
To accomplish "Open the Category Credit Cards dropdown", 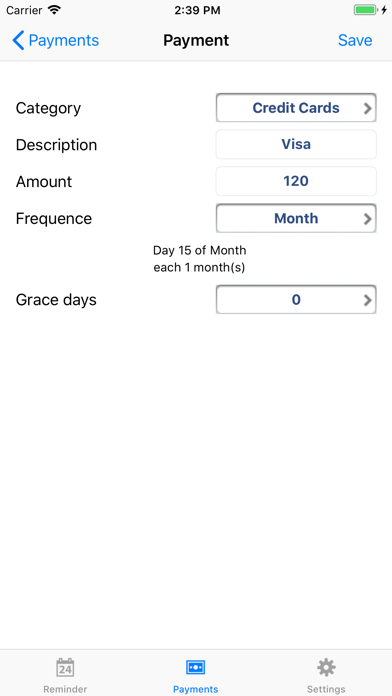I will tap(296, 108).
